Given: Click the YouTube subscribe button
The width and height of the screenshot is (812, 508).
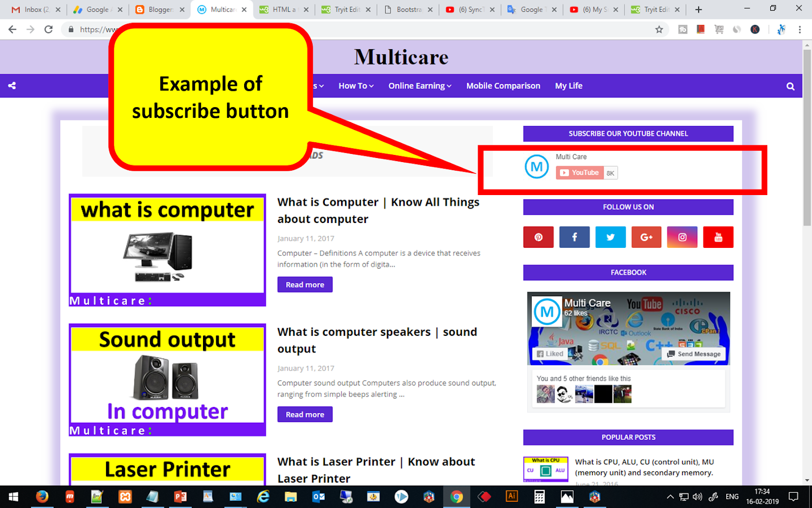Looking at the screenshot, I should (580, 173).
